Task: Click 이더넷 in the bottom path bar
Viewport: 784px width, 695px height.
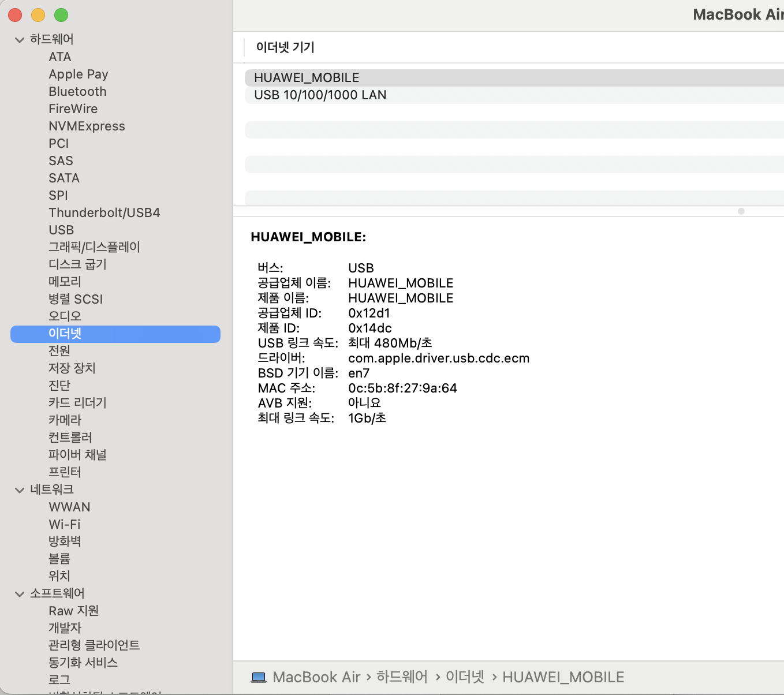Action: coord(465,677)
